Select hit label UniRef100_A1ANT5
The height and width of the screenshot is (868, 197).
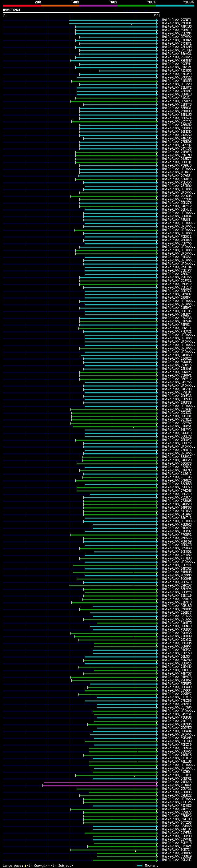[x=176, y=623]
